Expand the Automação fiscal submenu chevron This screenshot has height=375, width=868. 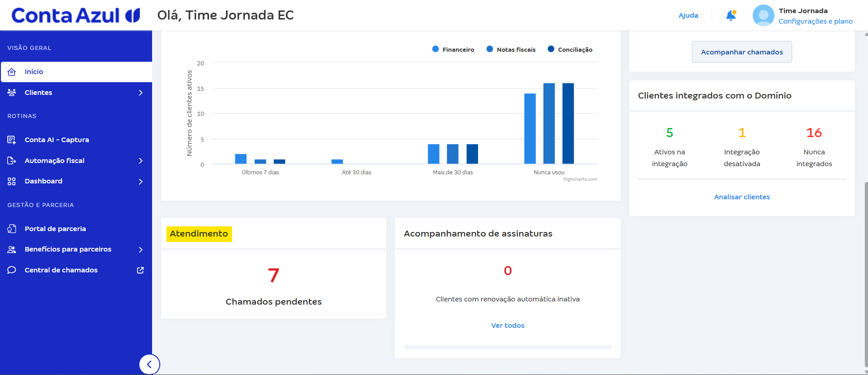pos(141,161)
